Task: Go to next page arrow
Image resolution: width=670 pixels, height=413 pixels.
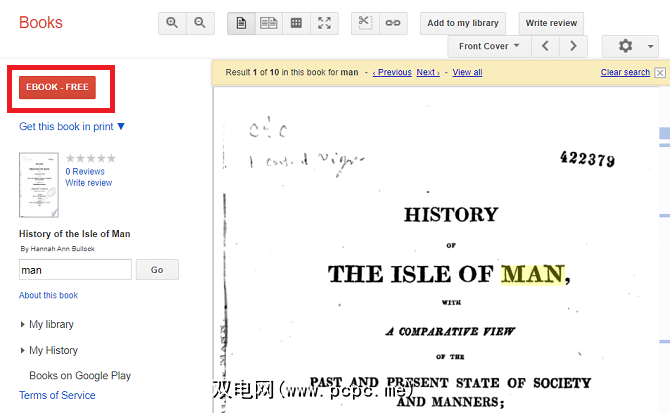Action: click(x=573, y=46)
